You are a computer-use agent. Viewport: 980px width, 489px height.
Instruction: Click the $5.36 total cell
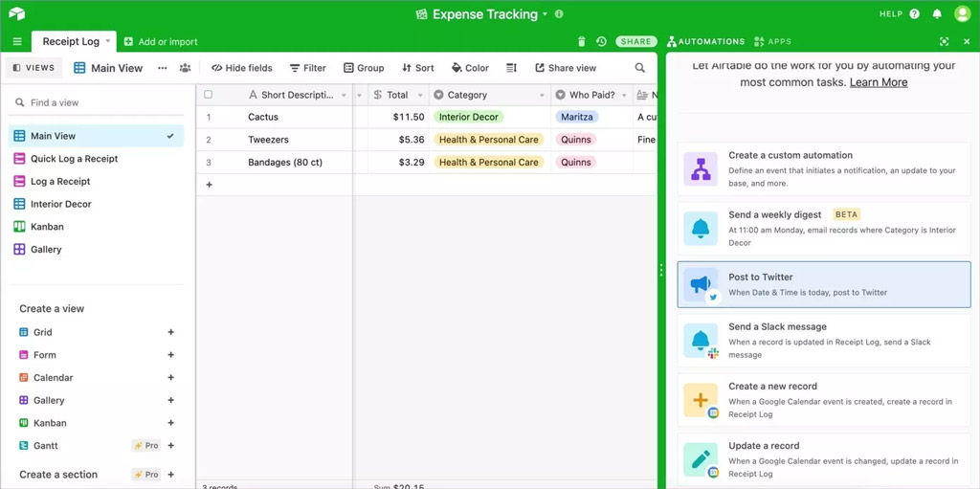click(399, 140)
